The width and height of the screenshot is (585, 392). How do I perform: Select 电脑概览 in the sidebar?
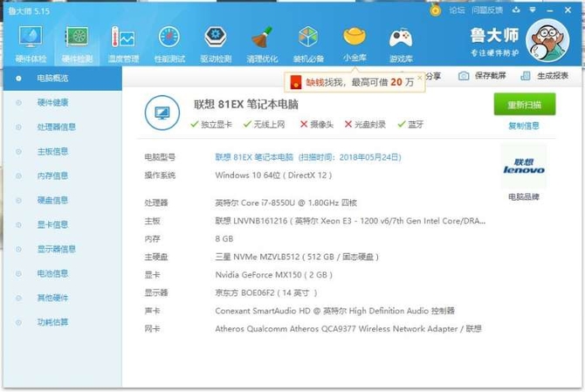(62, 79)
